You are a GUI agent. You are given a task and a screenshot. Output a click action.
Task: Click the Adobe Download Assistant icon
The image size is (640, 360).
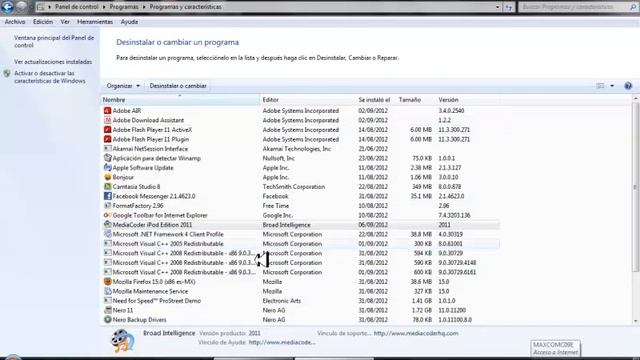pos(107,120)
